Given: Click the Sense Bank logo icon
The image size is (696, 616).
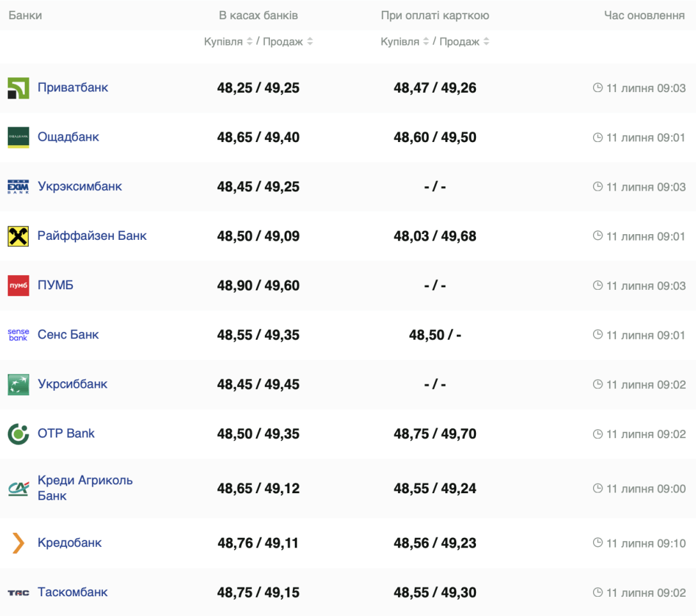Looking at the screenshot, I should pyautogui.click(x=18, y=335).
